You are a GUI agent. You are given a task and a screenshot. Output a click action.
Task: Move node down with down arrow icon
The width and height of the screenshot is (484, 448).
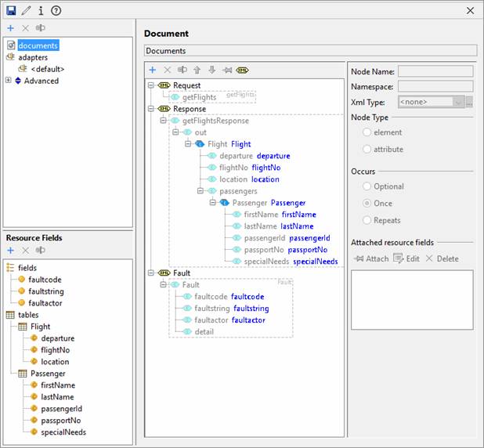coord(211,70)
